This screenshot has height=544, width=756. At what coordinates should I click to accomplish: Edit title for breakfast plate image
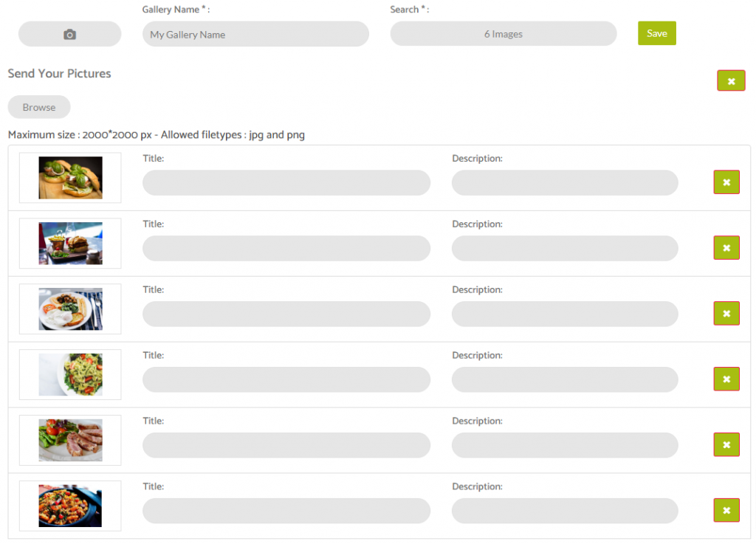pos(286,314)
